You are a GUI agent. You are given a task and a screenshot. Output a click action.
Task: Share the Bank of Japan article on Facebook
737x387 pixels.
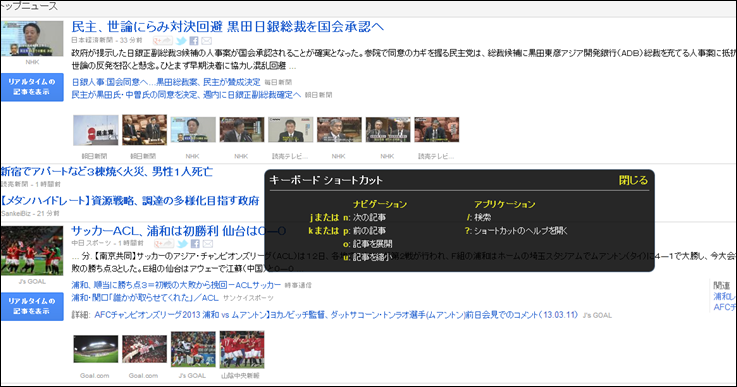click(194, 41)
